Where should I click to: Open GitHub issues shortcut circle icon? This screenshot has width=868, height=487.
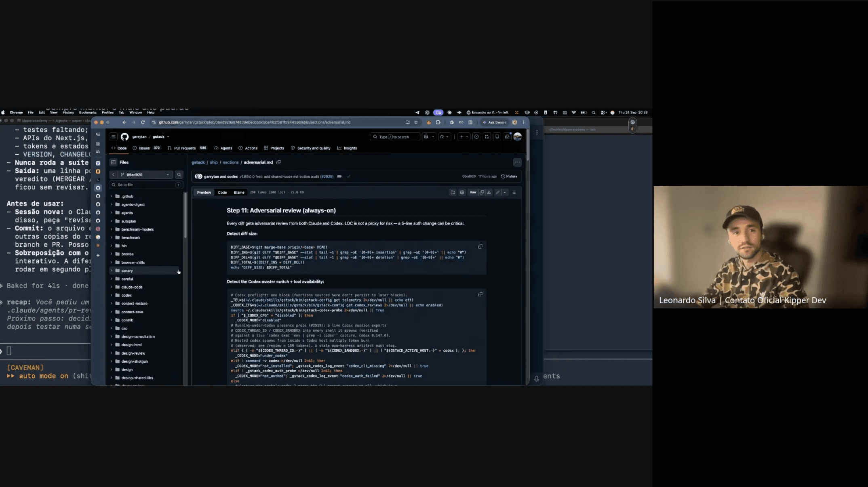click(x=476, y=137)
